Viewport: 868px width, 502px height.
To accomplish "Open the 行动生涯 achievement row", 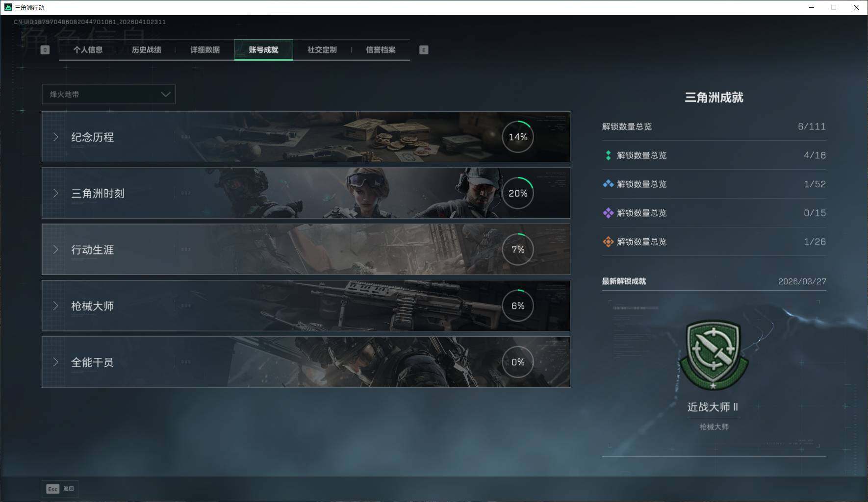I will click(x=306, y=250).
